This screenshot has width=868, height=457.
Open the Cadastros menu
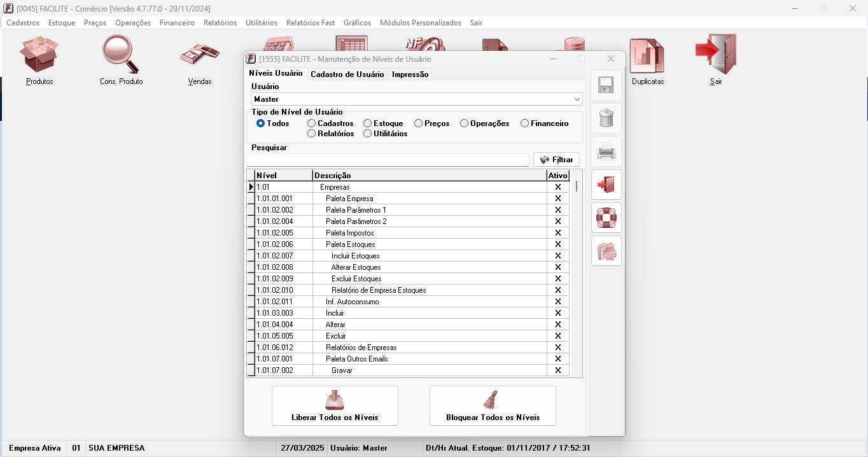[x=23, y=23]
